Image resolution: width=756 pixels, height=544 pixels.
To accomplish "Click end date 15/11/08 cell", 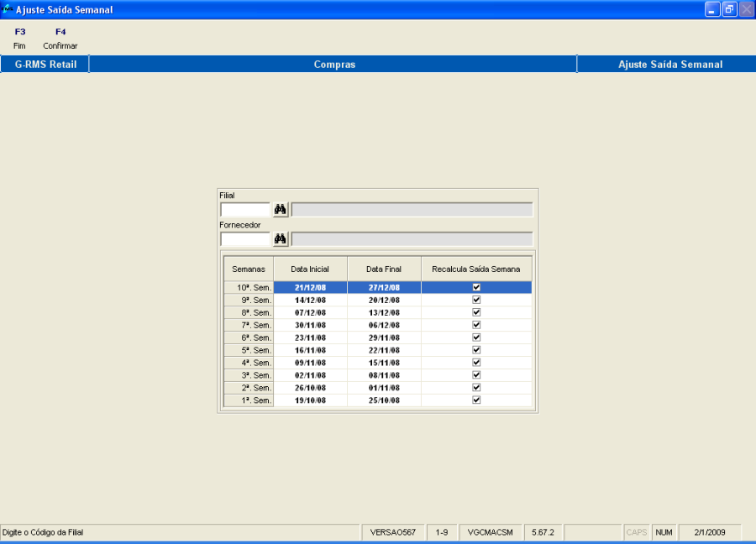I will coord(384,363).
